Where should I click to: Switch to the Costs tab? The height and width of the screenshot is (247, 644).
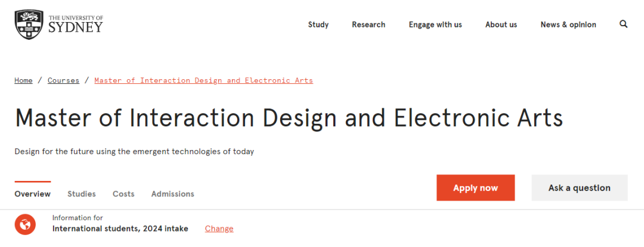pyautogui.click(x=123, y=194)
